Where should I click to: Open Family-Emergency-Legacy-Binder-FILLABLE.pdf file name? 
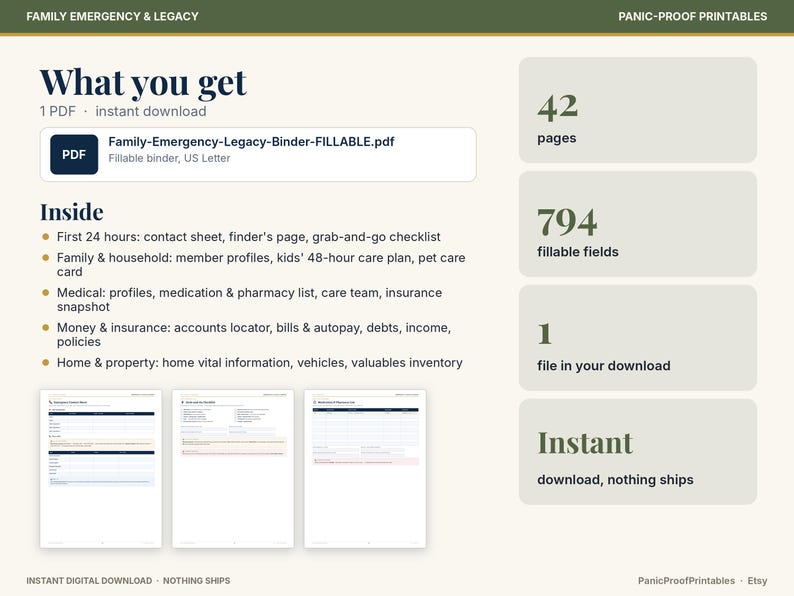(251, 142)
